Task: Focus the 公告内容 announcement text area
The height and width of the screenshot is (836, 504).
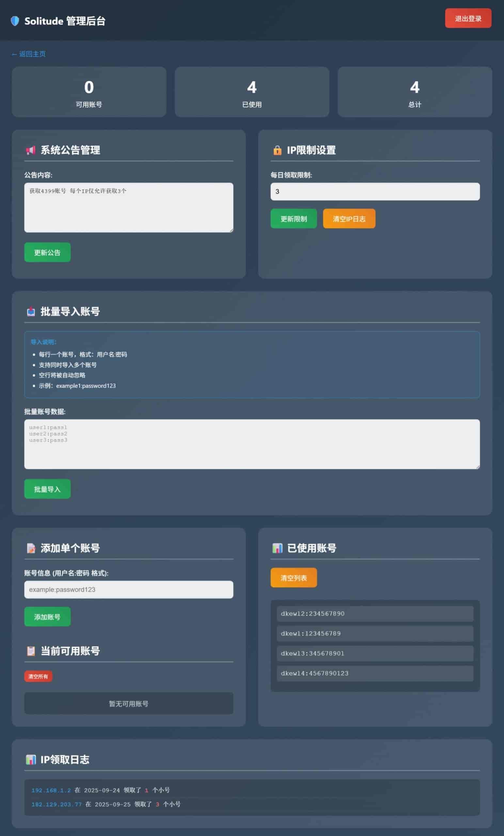Action: point(129,208)
